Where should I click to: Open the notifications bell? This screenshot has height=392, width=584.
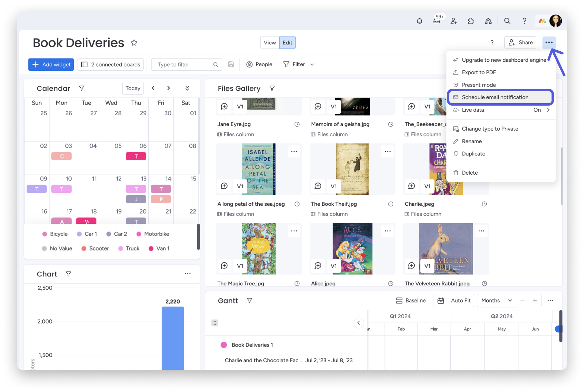coord(419,21)
